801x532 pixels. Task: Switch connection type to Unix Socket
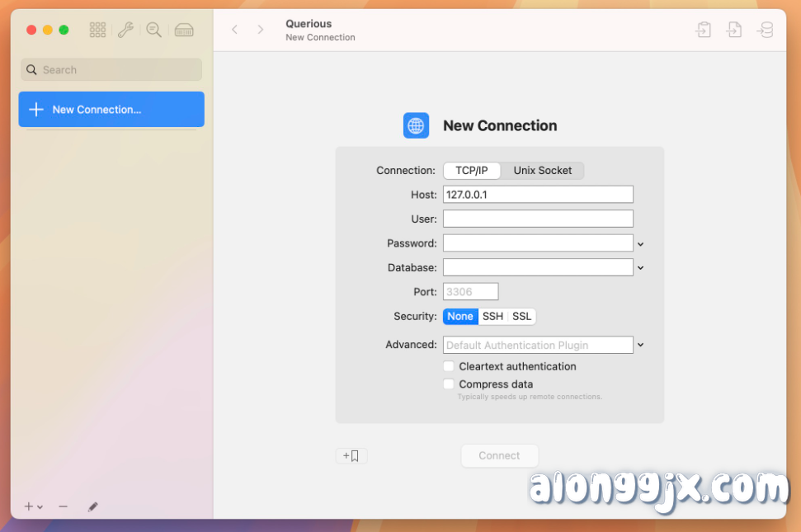coord(543,171)
